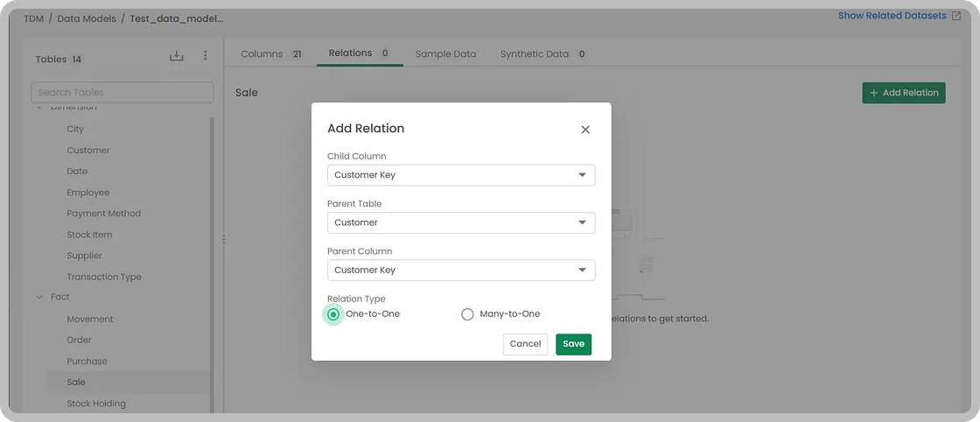The width and height of the screenshot is (980, 422).
Task: Click the Search Tables field
Action: [x=122, y=93]
